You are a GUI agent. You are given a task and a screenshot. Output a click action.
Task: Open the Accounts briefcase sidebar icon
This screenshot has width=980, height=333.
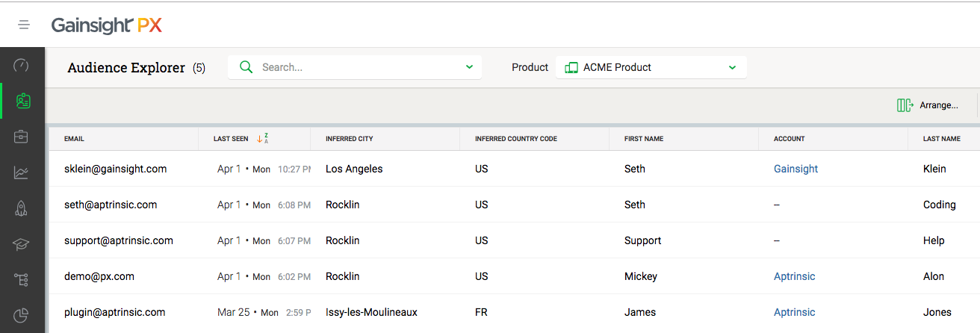pyautogui.click(x=22, y=137)
